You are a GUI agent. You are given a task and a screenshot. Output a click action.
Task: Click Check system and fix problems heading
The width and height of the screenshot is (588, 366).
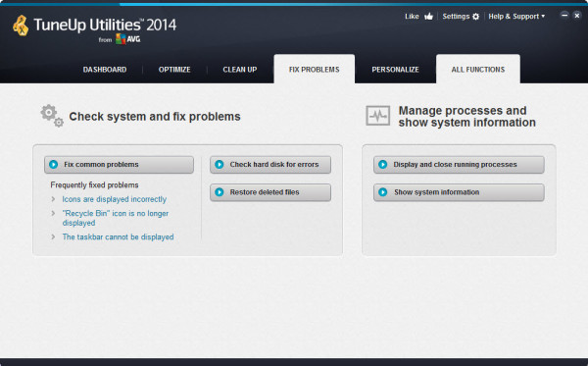click(x=155, y=117)
